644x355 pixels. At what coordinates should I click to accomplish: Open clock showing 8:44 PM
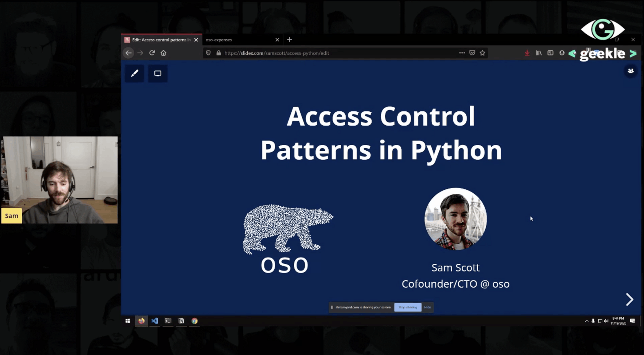point(618,321)
